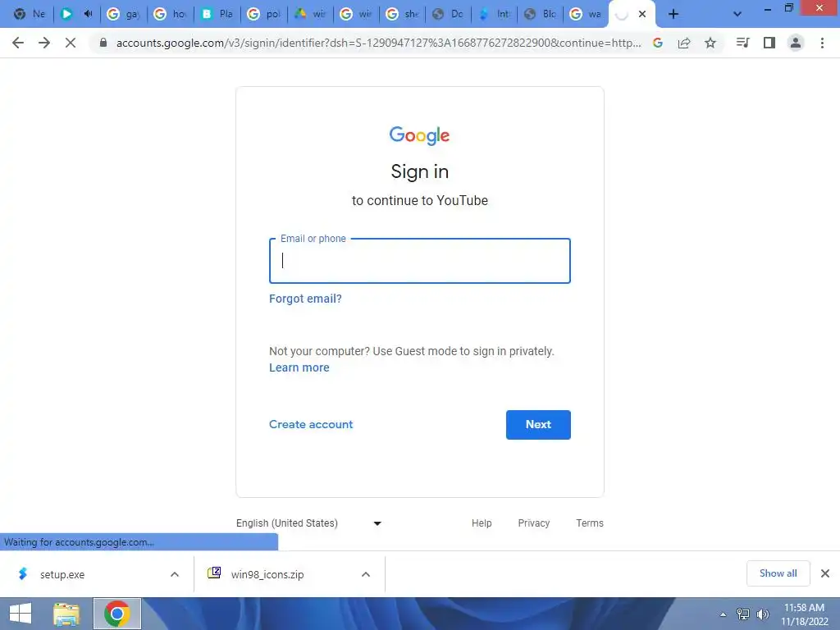The height and width of the screenshot is (630, 840).
Task: Toggle Chrome side panel
Action: (x=769, y=43)
